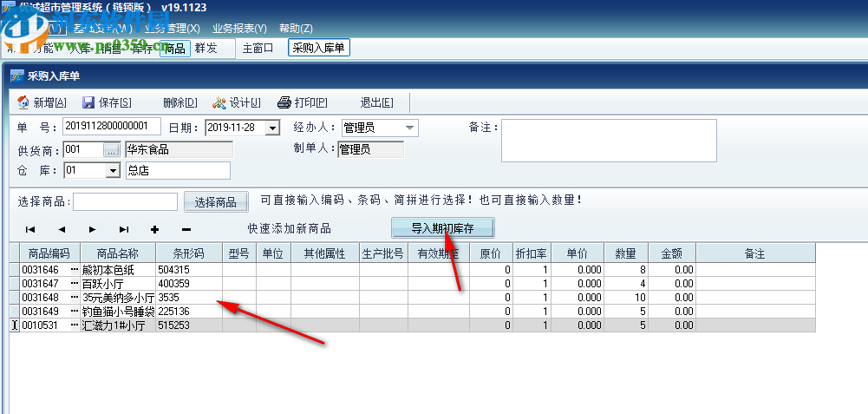Click the ellipsis beside code 0031649
The image size is (868, 414).
(75, 312)
